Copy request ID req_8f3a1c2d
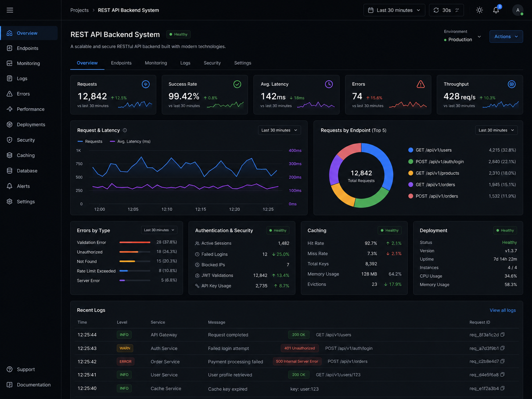 click(x=503, y=335)
